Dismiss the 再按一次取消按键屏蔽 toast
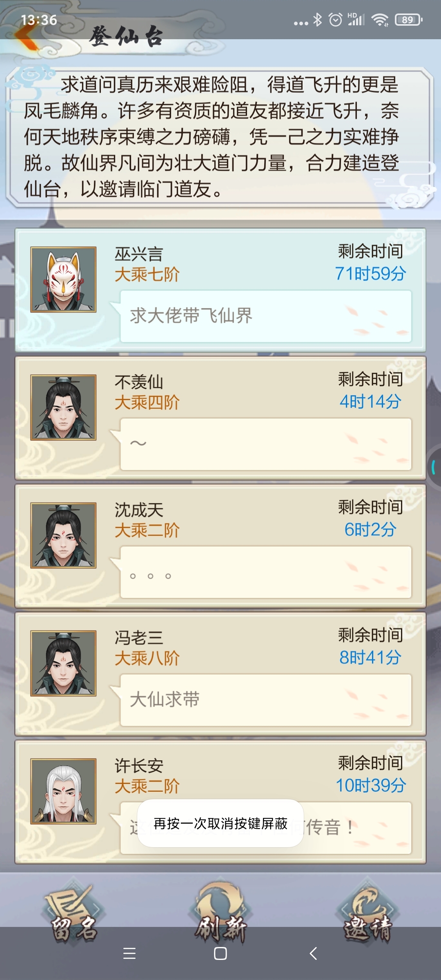 click(x=220, y=823)
